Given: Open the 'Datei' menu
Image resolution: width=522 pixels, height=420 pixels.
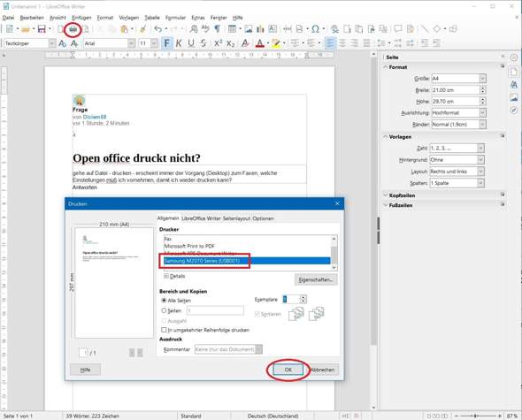Looking at the screenshot, I should click(8, 18).
